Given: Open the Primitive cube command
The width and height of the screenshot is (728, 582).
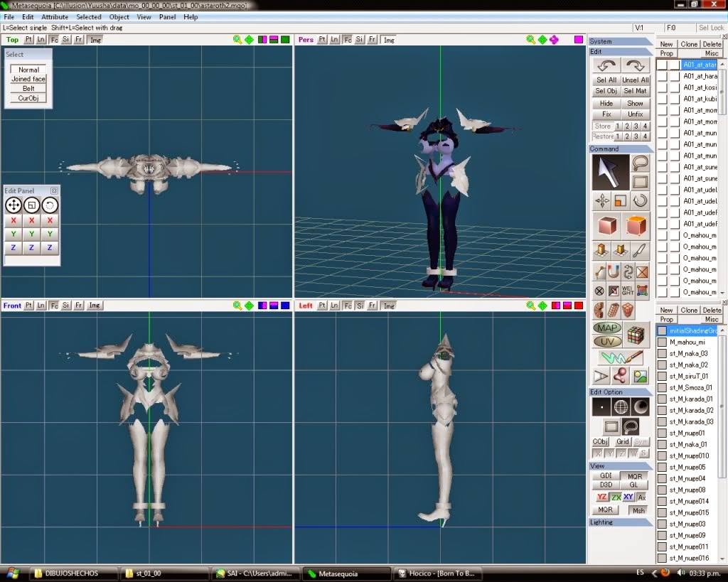Looking at the screenshot, I should click(607, 226).
